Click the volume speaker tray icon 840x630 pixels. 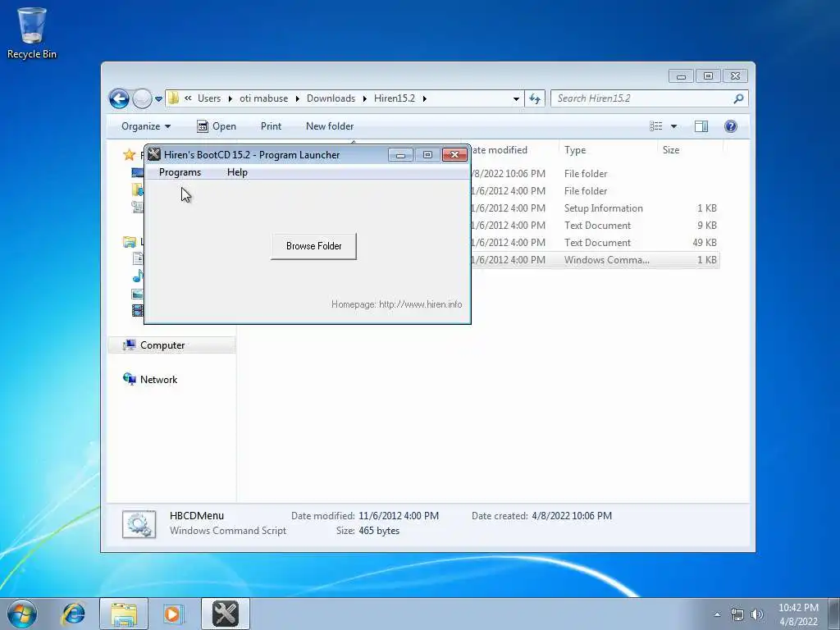click(757, 614)
